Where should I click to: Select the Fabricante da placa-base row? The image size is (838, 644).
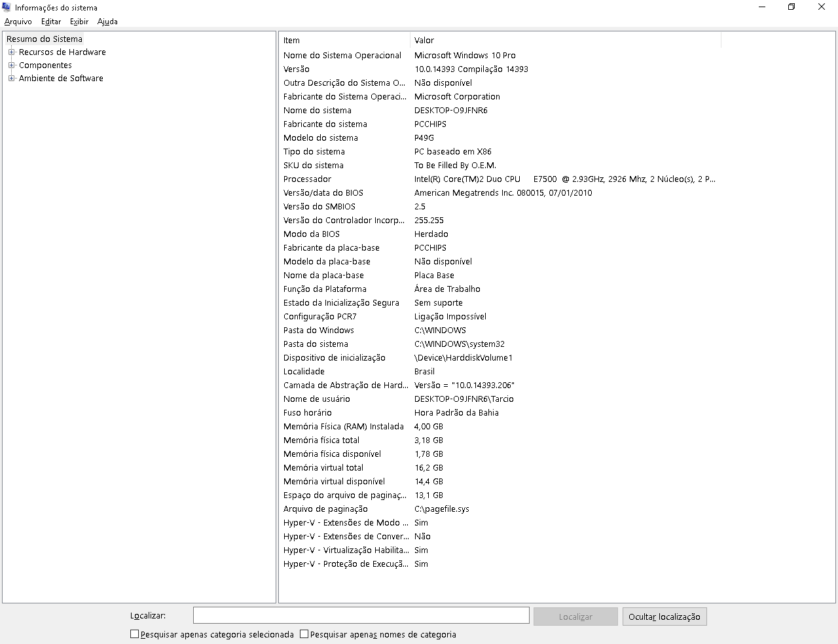pos(500,248)
